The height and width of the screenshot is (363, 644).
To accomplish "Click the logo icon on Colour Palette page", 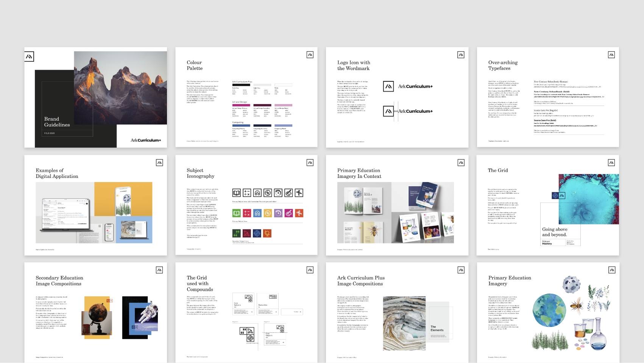I will (x=310, y=55).
